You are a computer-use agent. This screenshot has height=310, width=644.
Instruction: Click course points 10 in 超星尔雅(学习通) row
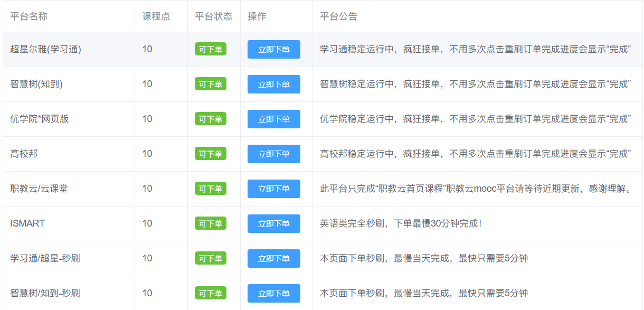pyautogui.click(x=147, y=49)
